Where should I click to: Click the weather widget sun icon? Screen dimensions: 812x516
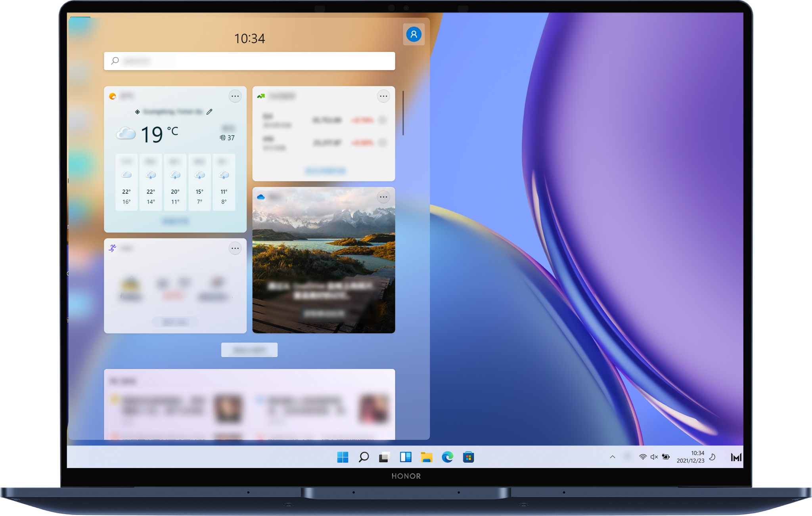113,96
